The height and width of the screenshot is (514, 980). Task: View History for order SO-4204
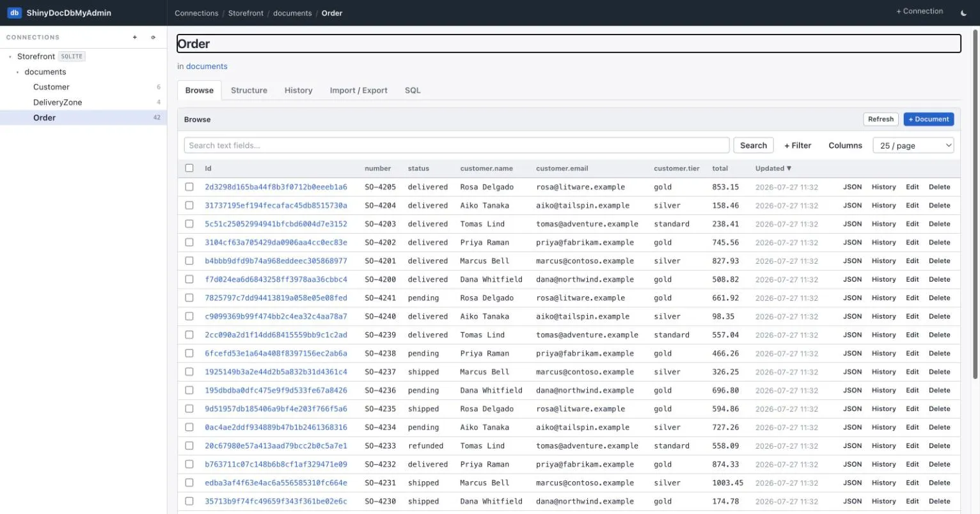pos(883,205)
